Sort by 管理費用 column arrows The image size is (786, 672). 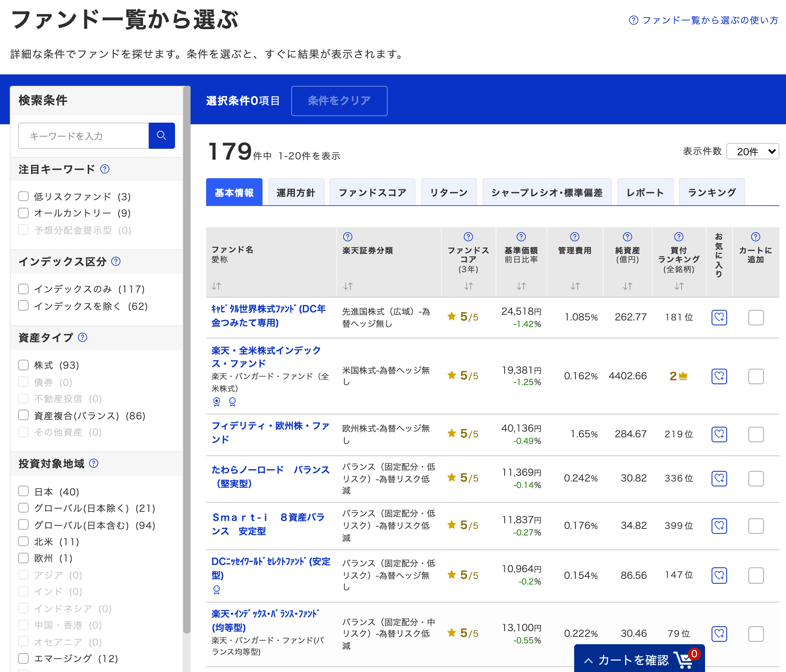575,286
